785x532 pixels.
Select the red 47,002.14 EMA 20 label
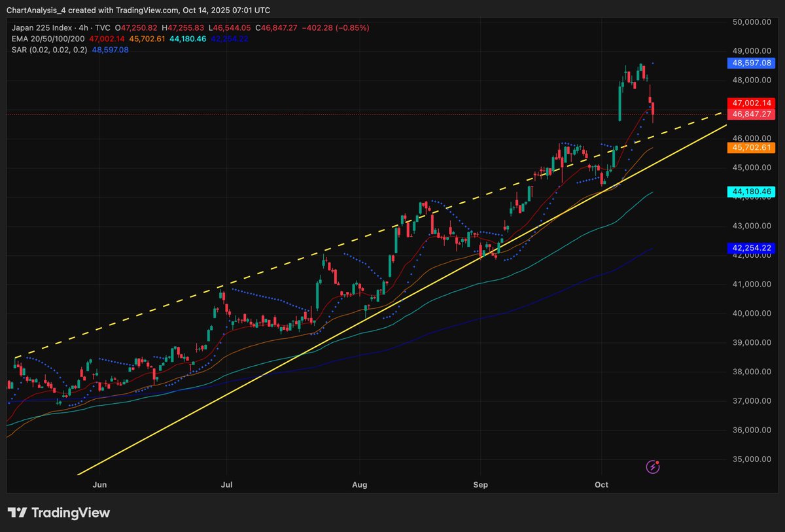point(750,103)
